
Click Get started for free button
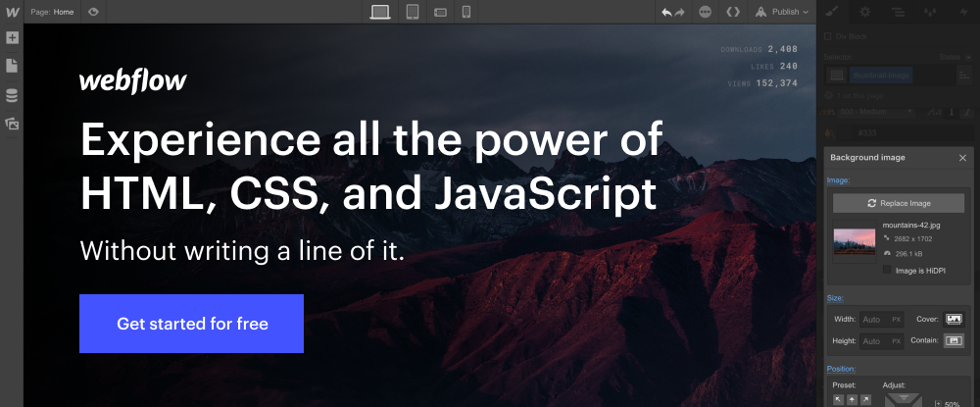191,324
